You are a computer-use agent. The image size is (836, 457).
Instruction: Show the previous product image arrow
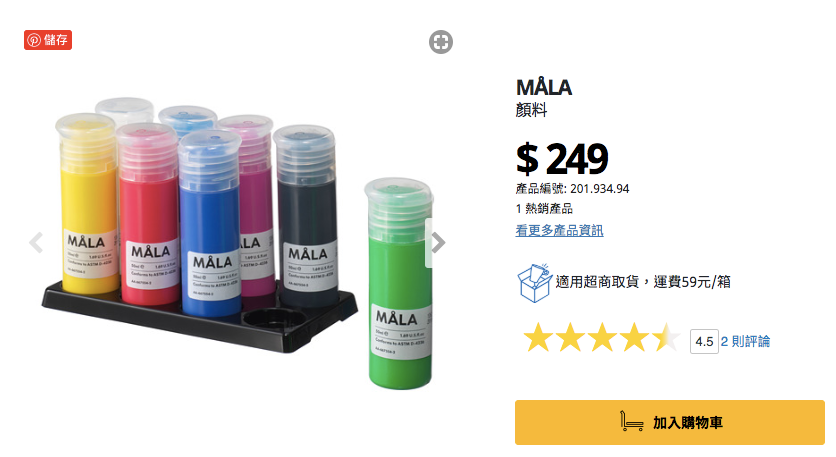pyautogui.click(x=36, y=243)
